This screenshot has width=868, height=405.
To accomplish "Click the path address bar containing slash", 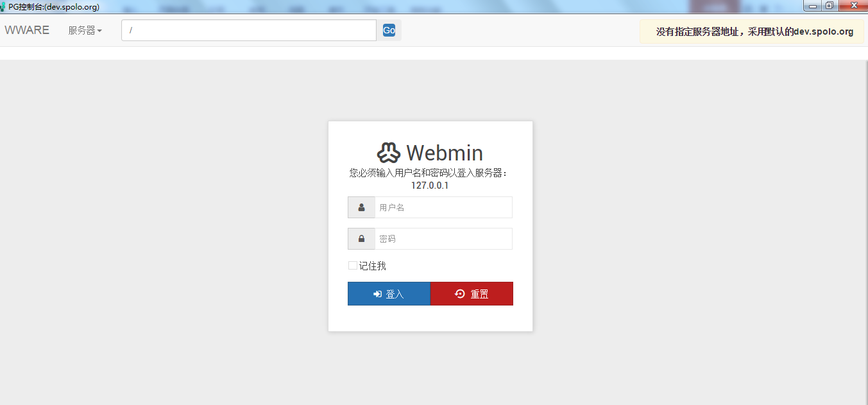I will 248,30.
